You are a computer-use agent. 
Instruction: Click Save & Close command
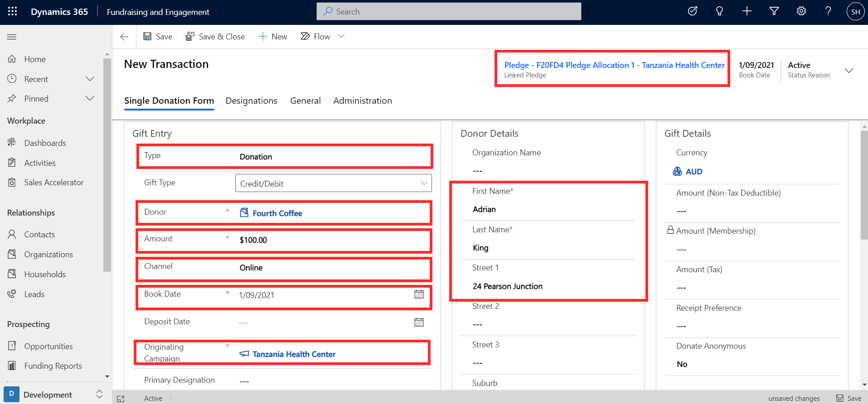pos(215,37)
